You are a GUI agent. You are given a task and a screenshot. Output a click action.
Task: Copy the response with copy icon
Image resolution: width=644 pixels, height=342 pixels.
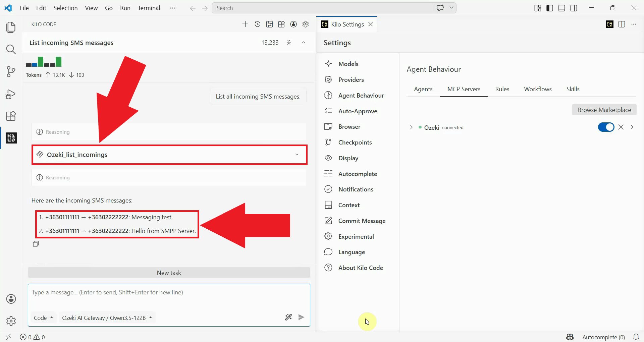(36, 244)
